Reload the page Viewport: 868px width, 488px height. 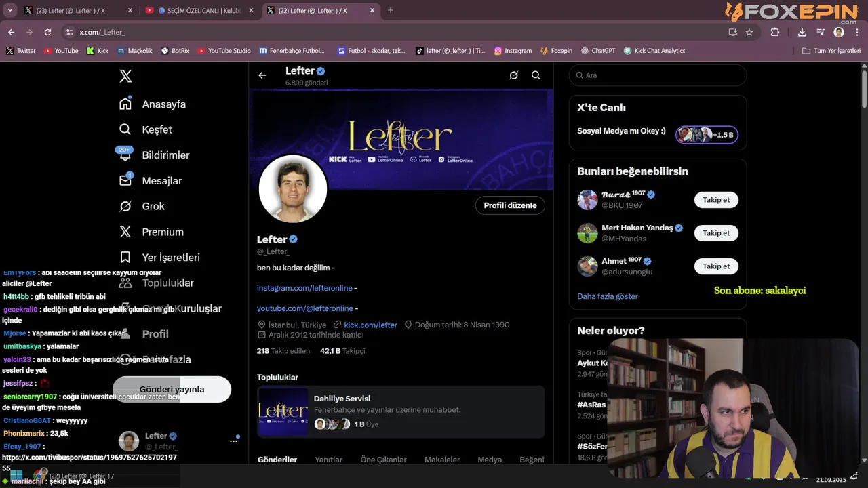click(47, 32)
